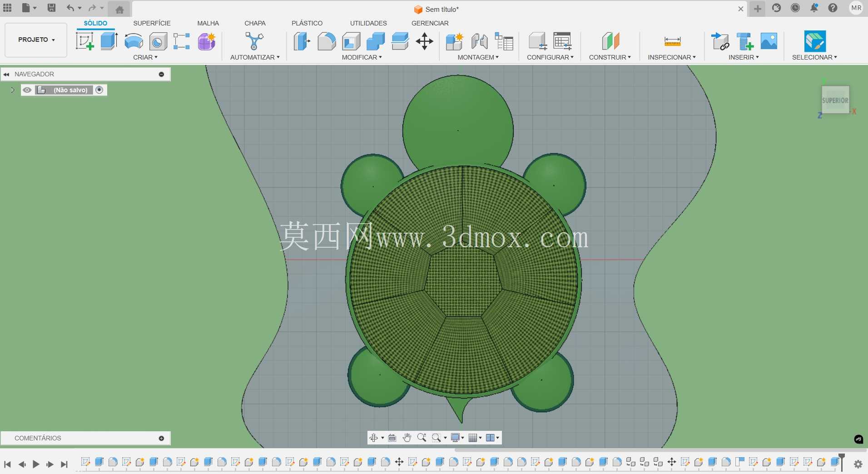Select the Extrude tool

click(109, 41)
